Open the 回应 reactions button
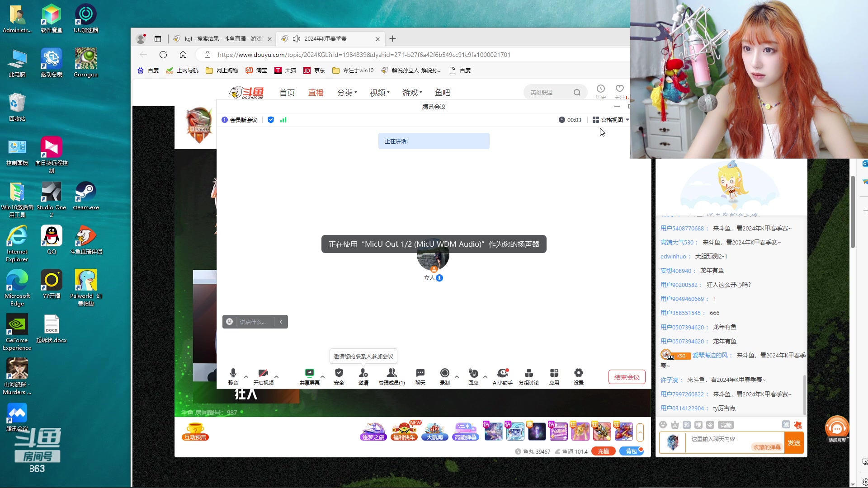Image resolution: width=868 pixels, height=488 pixels. (473, 376)
